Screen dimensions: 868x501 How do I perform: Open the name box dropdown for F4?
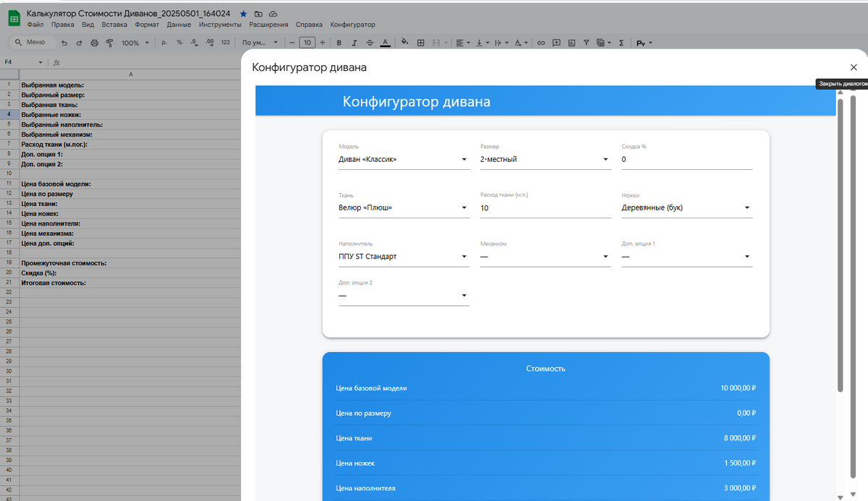pos(41,62)
